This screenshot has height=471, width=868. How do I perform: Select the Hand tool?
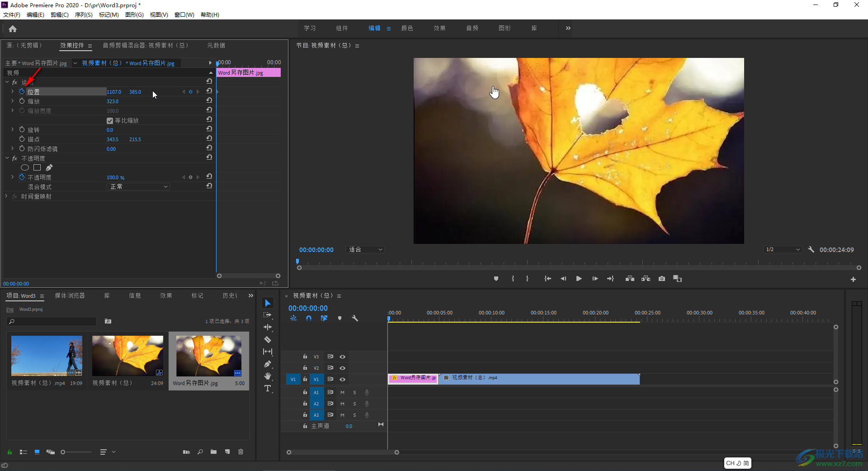point(268,376)
